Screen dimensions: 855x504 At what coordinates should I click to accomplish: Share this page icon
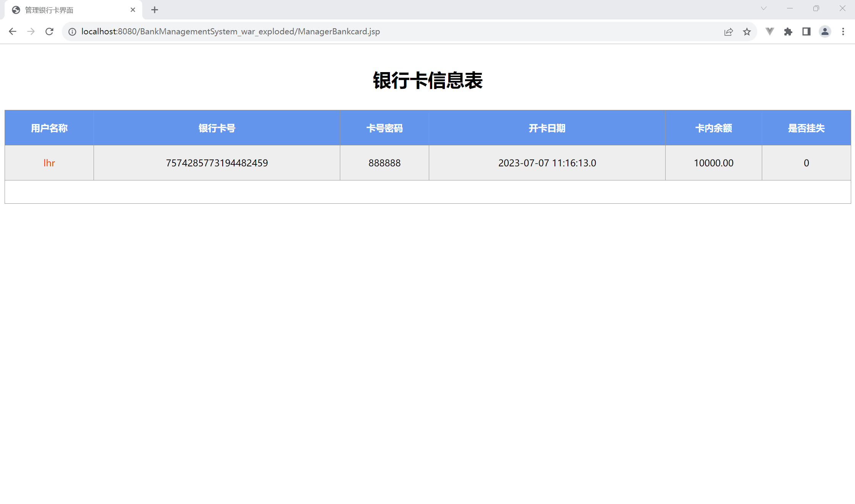[x=728, y=32]
